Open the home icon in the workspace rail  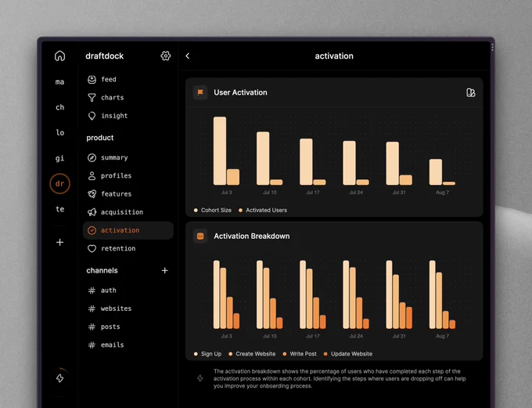click(59, 56)
